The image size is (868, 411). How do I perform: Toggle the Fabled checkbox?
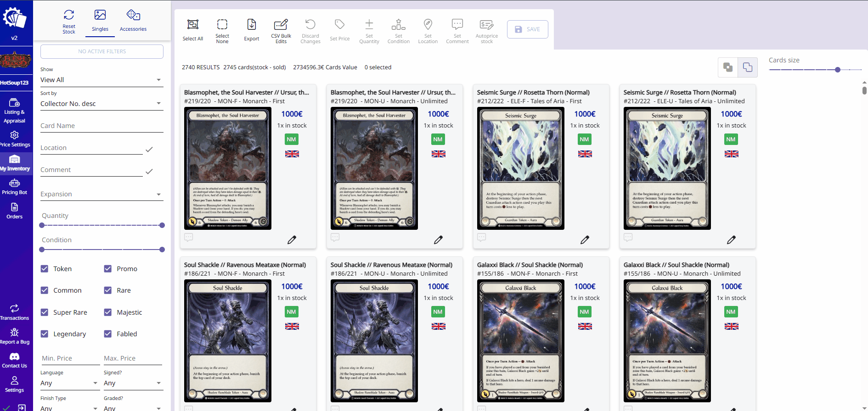(x=108, y=334)
